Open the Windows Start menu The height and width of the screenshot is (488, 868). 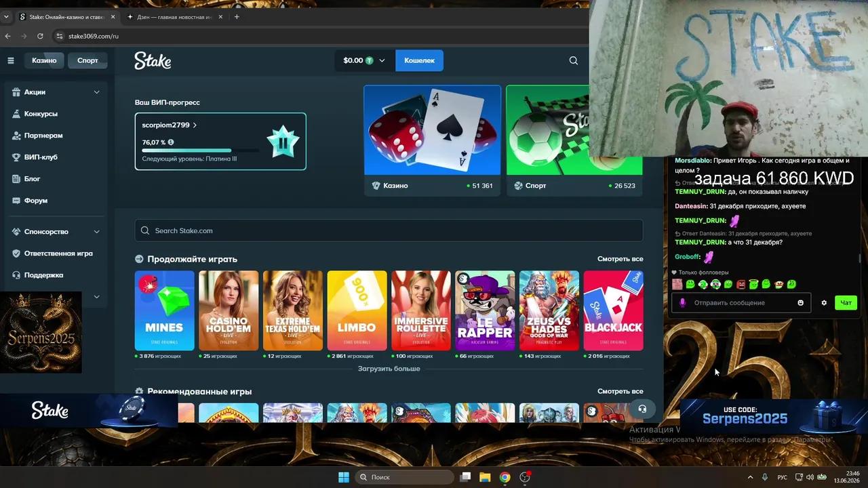tap(344, 477)
